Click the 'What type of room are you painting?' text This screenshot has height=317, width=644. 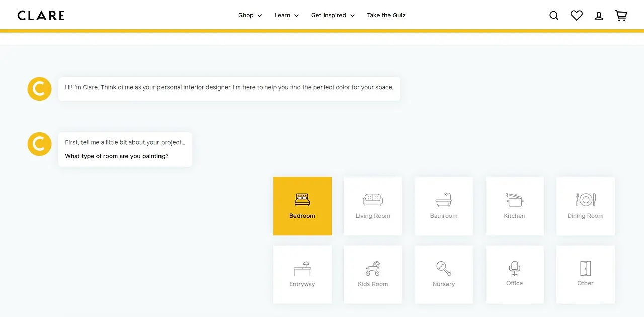click(117, 156)
